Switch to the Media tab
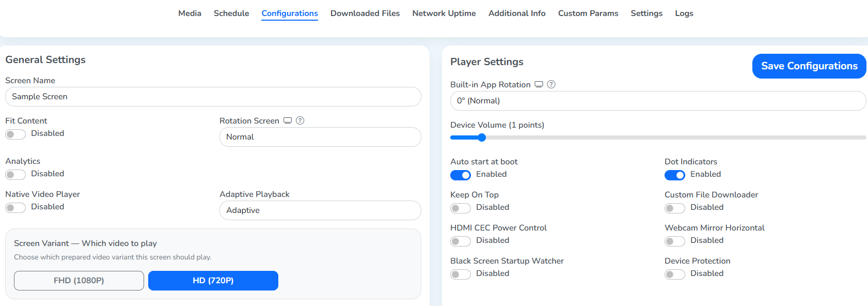Image resolution: width=868 pixels, height=306 pixels. coord(190,13)
